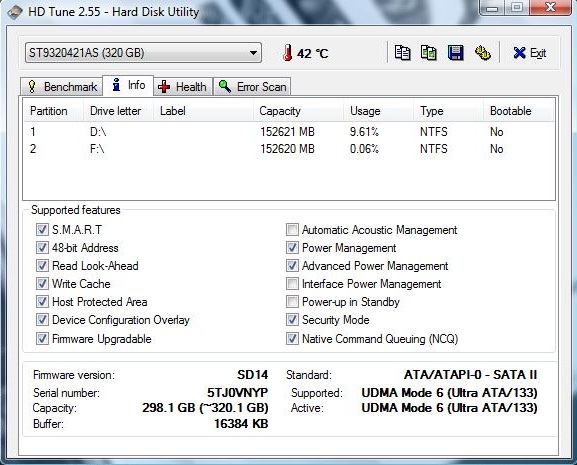Toggle the Read Look-Ahead checkbox
The height and width of the screenshot is (465, 577).
click(x=42, y=266)
